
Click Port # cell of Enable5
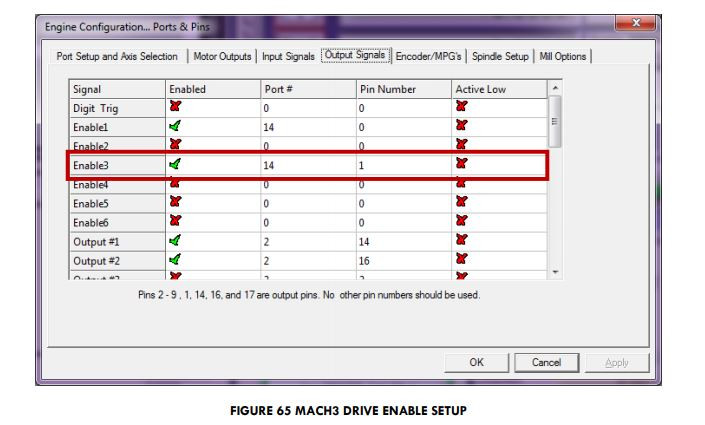308,204
